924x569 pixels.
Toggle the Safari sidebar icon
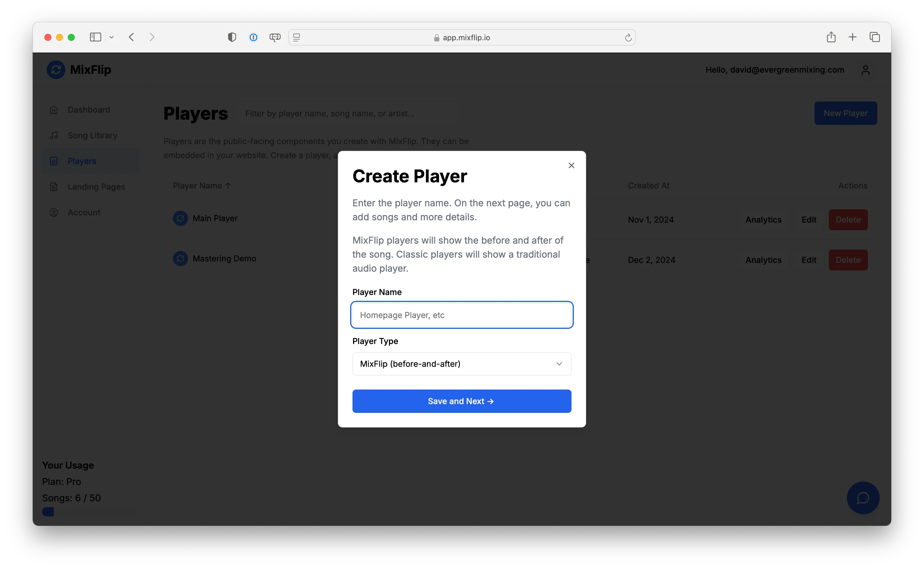pyautogui.click(x=95, y=37)
